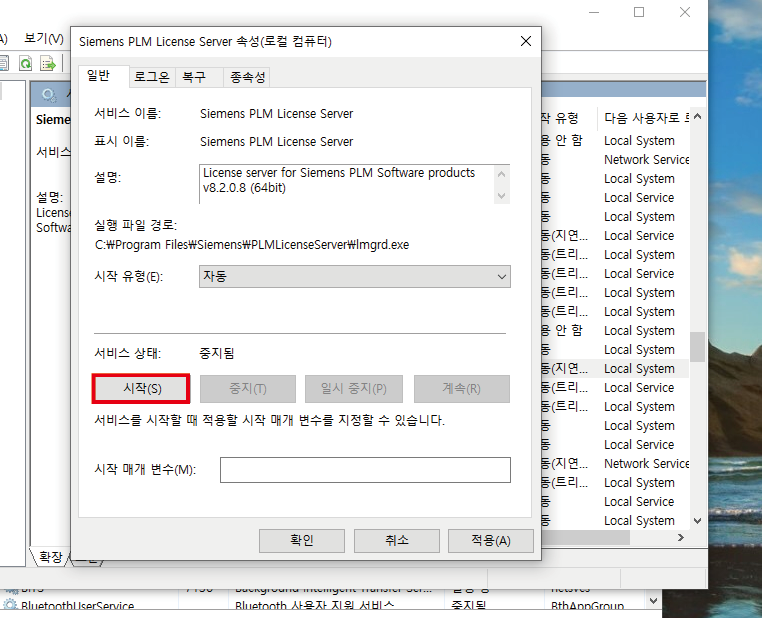The height and width of the screenshot is (618, 762).
Task: Click the scroll down arrow in back window
Action: click(x=653, y=601)
